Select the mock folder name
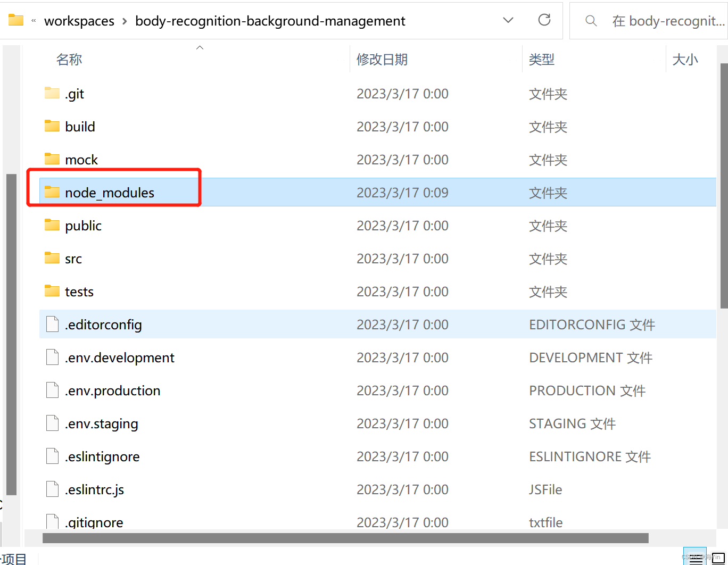728x565 pixels. pos(81,160)
